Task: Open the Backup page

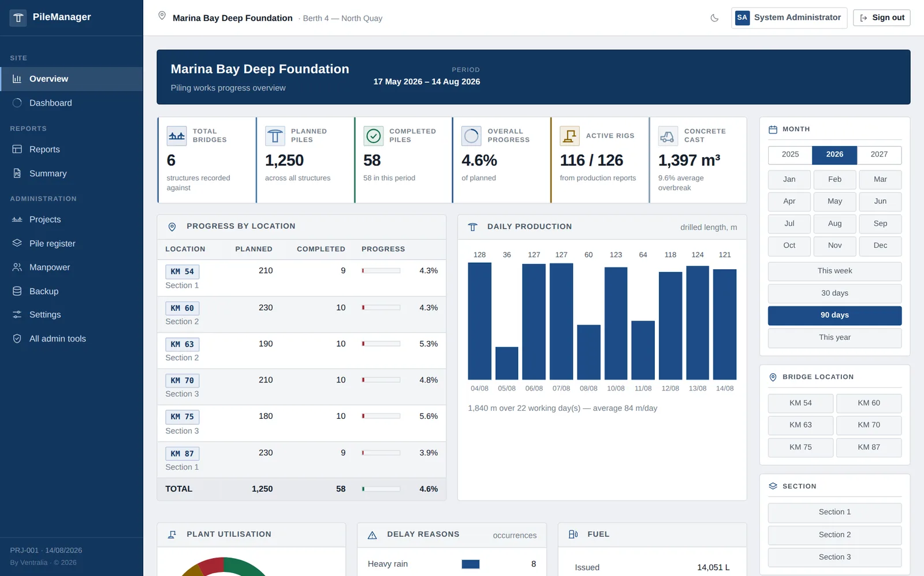Action: (72, 291)
